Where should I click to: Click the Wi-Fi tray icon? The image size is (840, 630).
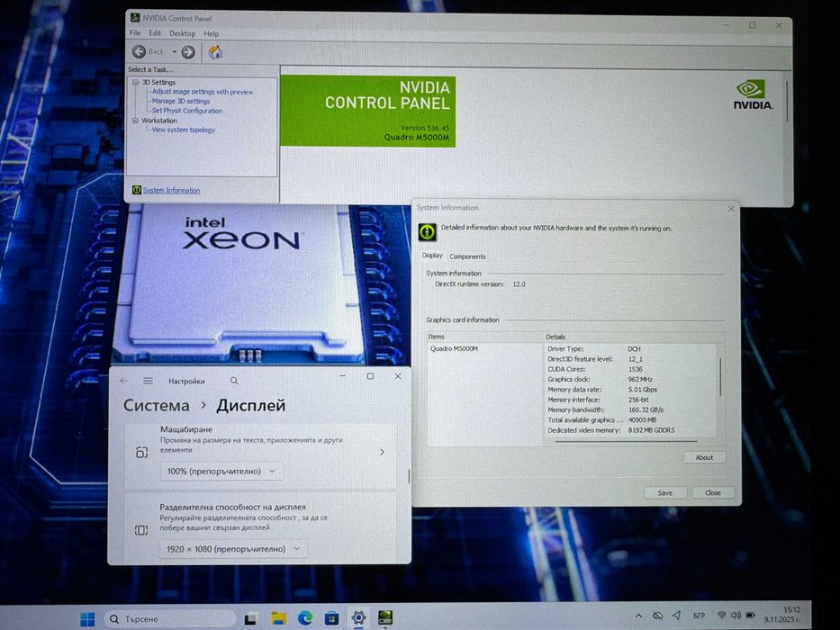(721, 615)
